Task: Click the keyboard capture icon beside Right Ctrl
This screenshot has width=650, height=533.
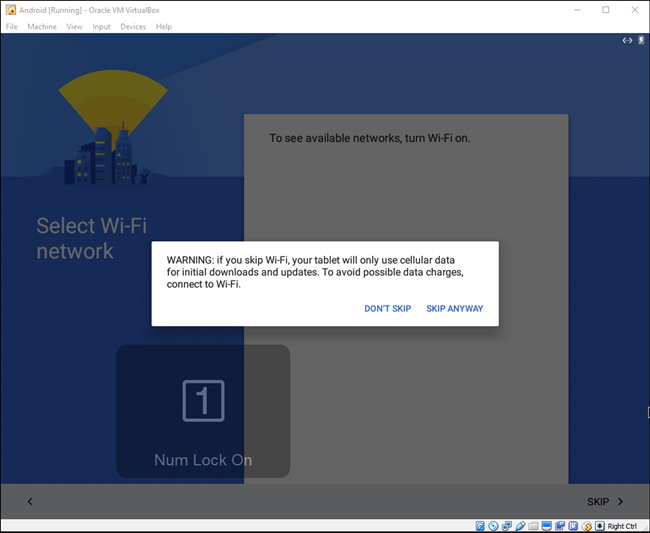Action: click(599, 526)
